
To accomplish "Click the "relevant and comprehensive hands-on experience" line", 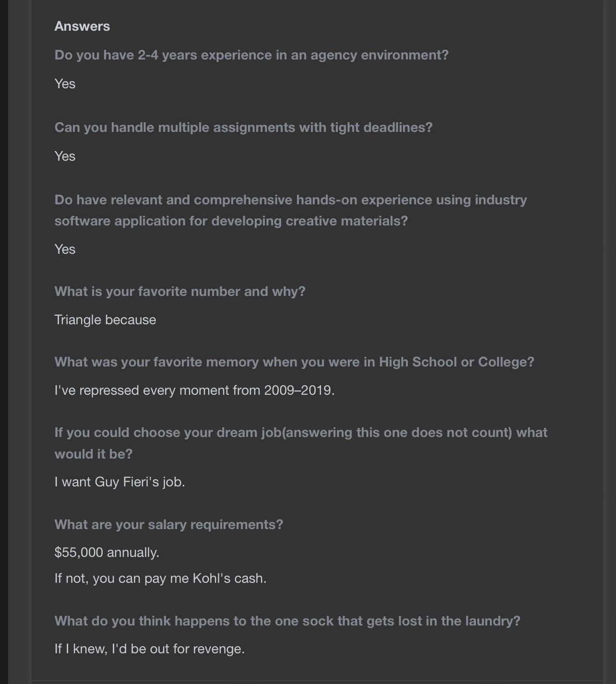I will (290, 200).
